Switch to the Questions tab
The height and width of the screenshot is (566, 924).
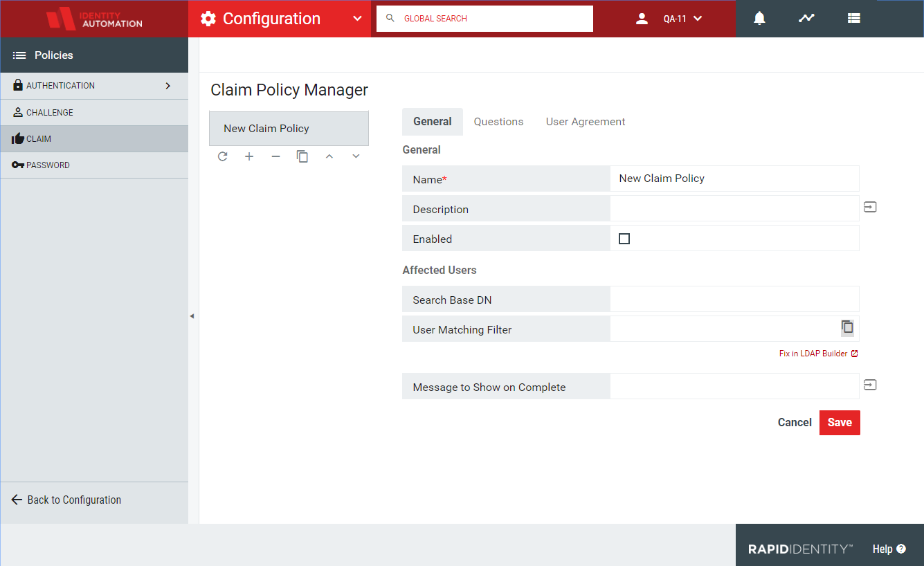pyautogui.click(x=498, y=122)
